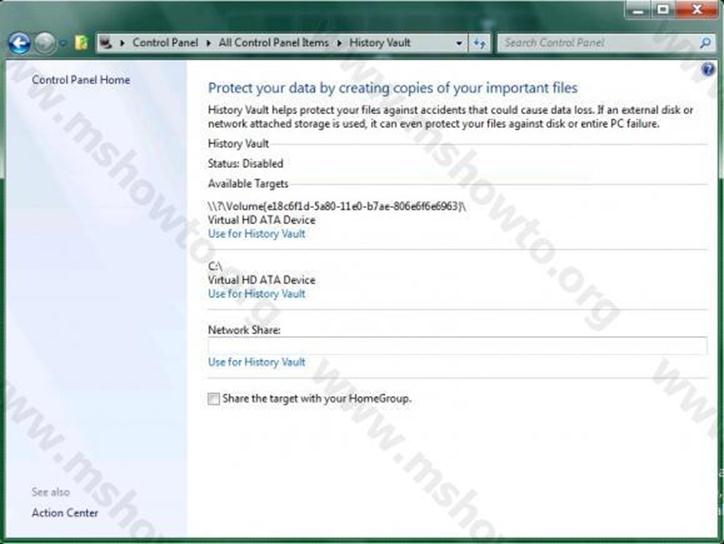Open Help with the blue question icon
Screen dimensions: 724x544
708,70
